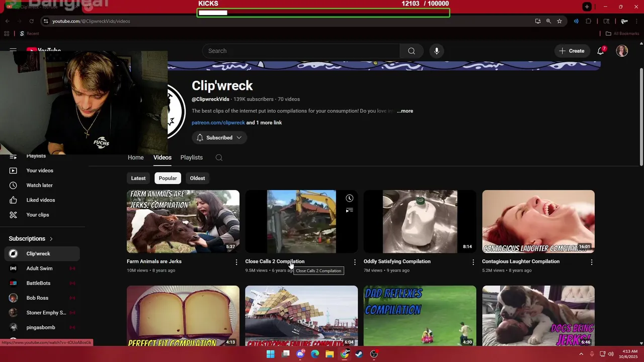Viewport: 644px width, 362px height.
Task: Open Subscribed notification dropdown
Action: coord(219,138)
